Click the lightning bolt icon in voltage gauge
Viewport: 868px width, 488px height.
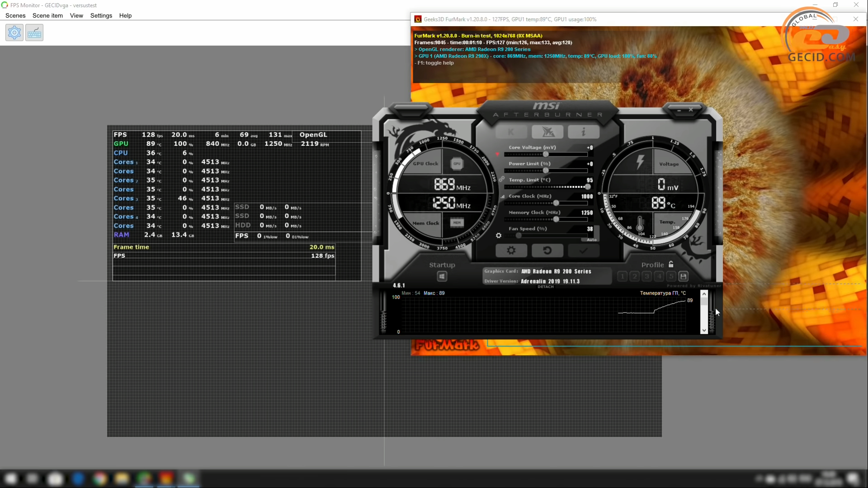(640, 162)
